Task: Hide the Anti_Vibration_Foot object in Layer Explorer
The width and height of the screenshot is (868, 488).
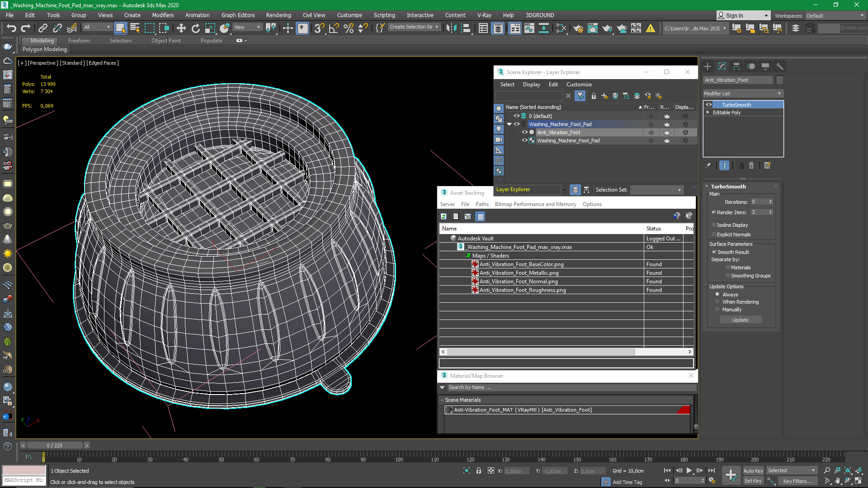Action: tap(525, 132)
